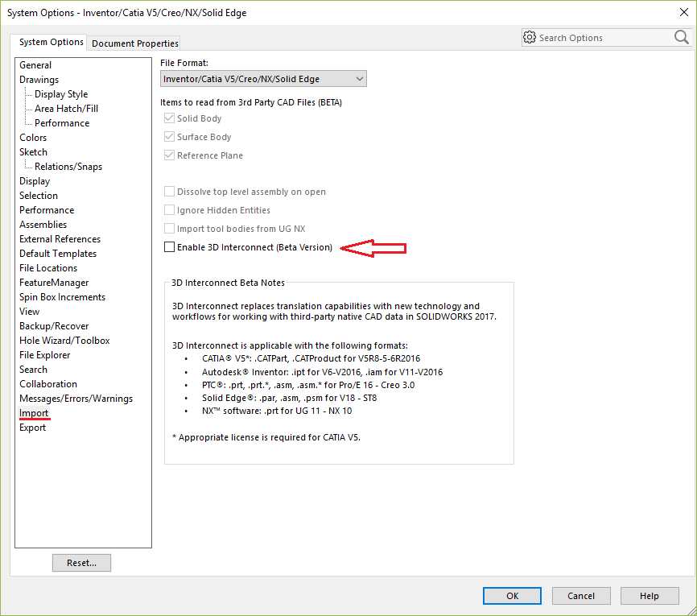Toggle the Reference Plane checkbox
Viewport: 697px width, 616px height.
(169, 155)
